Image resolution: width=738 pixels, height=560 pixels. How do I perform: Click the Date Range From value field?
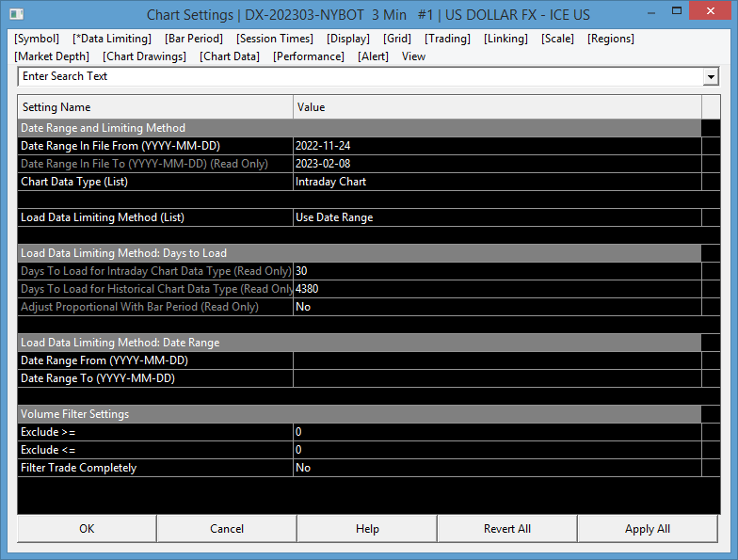[496, 360]
